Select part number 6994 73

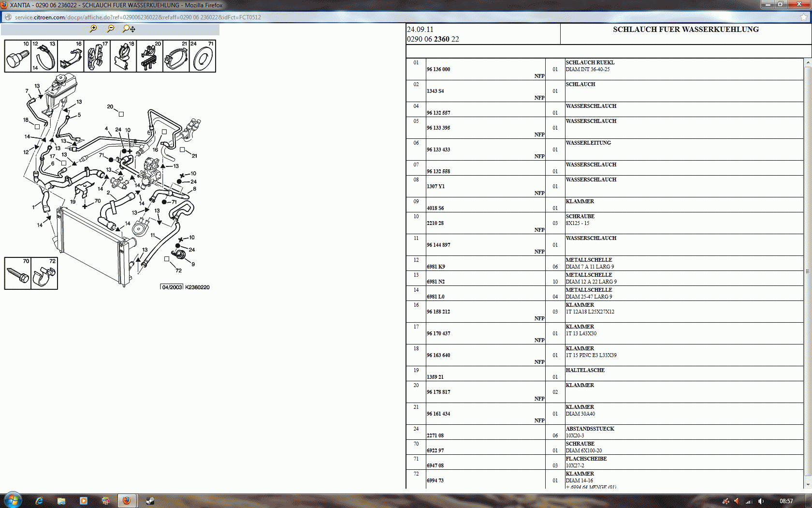pos(435,480)
